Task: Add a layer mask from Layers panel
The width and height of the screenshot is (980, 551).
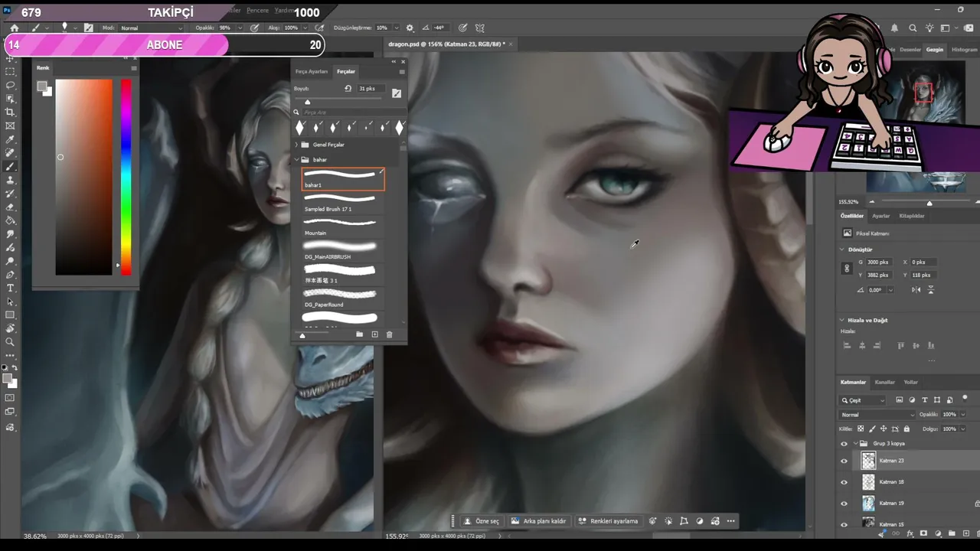Action: point(924,533)
